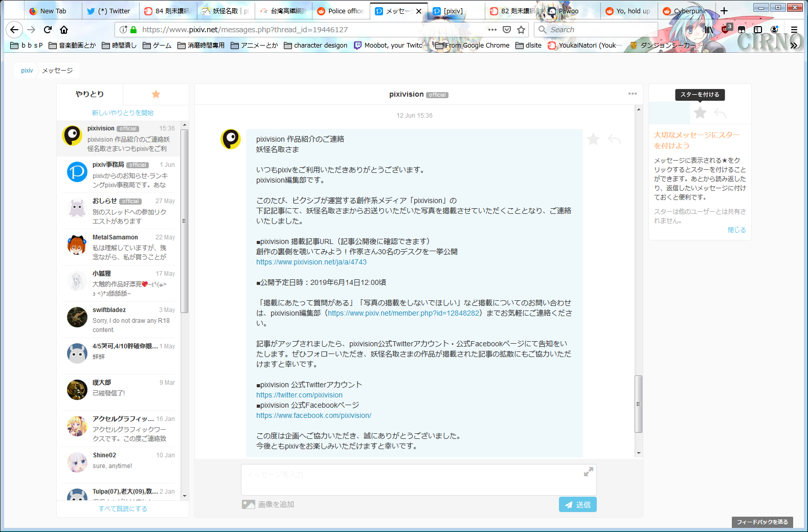
Task: Click conversation list scrollbar thumb
Action: pos(185,221)
